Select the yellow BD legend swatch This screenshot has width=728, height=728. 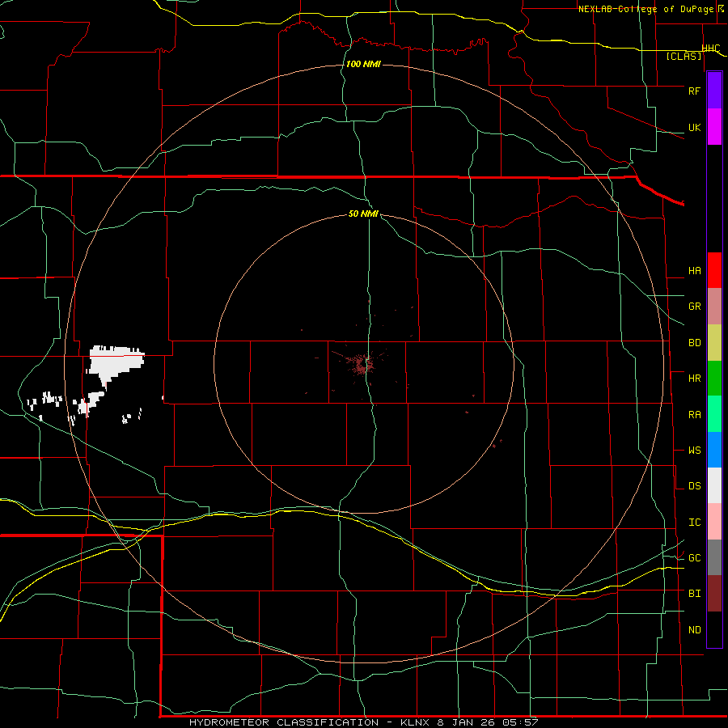[714, 343]
